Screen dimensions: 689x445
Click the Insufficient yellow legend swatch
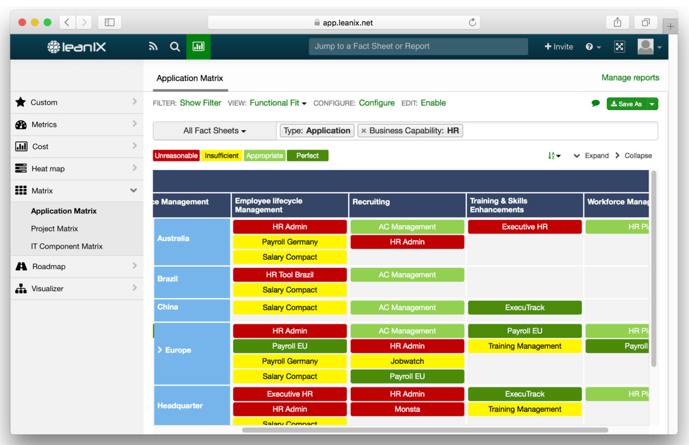[221, 156]
